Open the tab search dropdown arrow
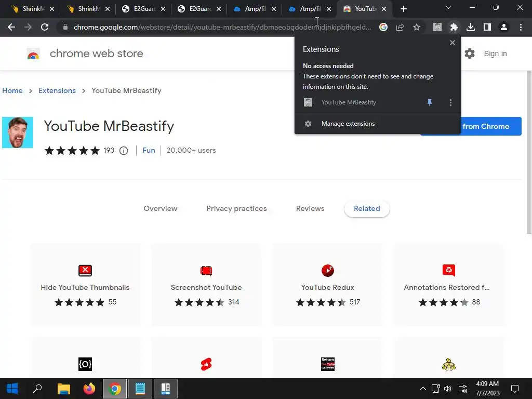Screen dimensions: 532x399 [x=448, y=7]
